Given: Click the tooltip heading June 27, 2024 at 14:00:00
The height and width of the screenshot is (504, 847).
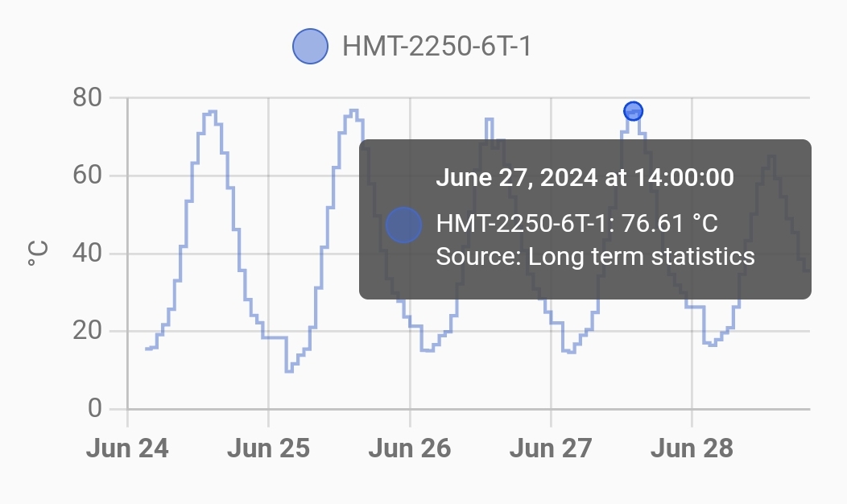Looking at the screenshot, I should pyautogui.click(x=585, y=177).
